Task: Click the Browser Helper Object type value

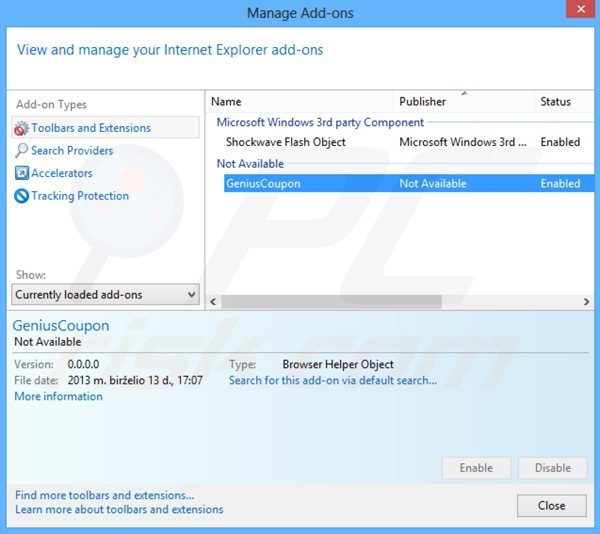Action: [x=338, y=364]
